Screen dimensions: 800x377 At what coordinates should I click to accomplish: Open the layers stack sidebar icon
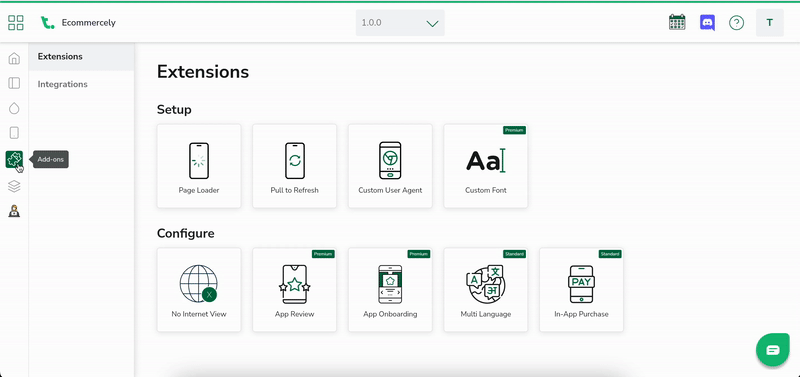point(14,186)
